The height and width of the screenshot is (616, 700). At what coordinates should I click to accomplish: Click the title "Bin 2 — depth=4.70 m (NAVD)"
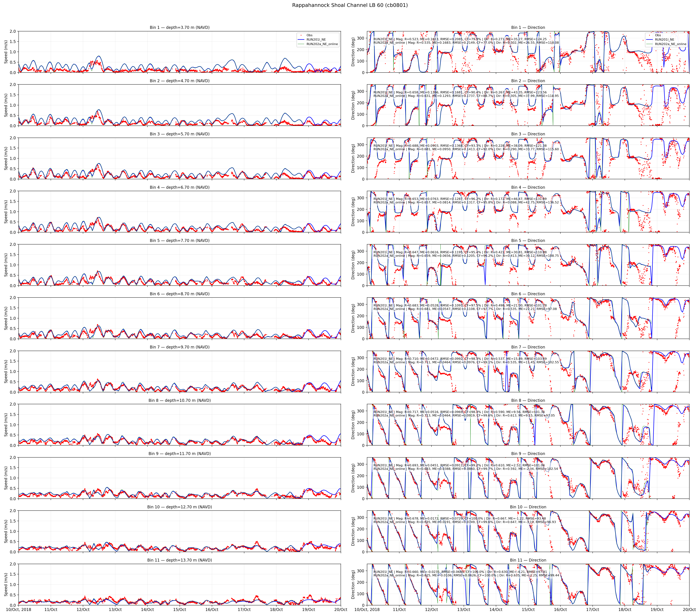coord(179,81)
